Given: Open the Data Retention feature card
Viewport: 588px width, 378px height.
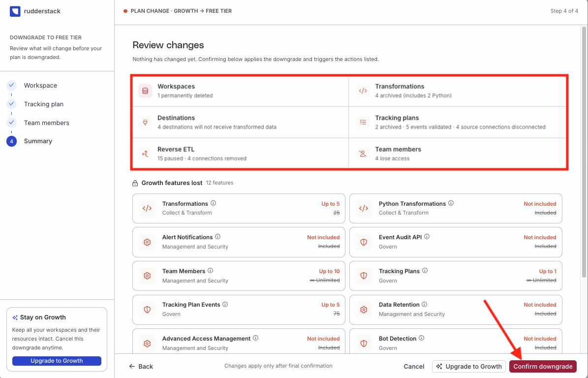Looking at the screenshot, I should pyautogui.click(x=456, y=310).
